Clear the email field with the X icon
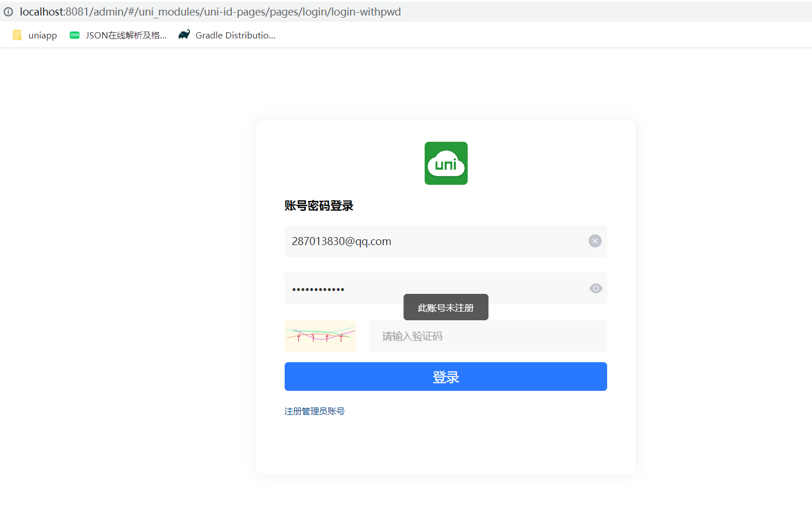 click(x=595, y=241)
